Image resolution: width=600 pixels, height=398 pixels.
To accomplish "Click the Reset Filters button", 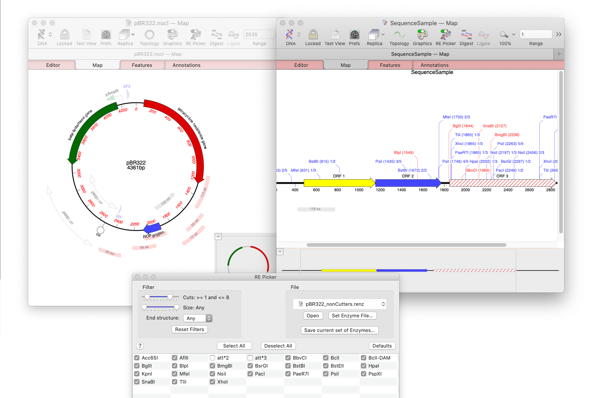I will 189,329.
